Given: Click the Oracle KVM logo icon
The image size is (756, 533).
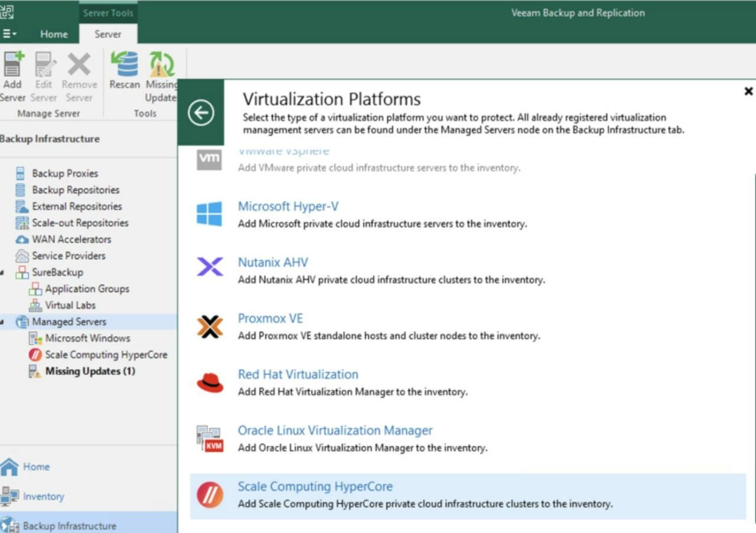Looking at the screenshot, I should click(210, 438).
